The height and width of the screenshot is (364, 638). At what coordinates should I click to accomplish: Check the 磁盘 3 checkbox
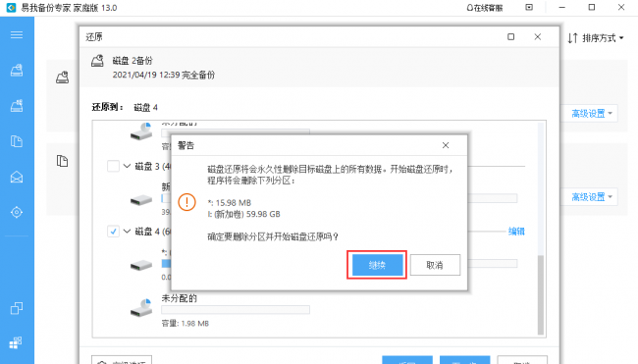[113, 167]
